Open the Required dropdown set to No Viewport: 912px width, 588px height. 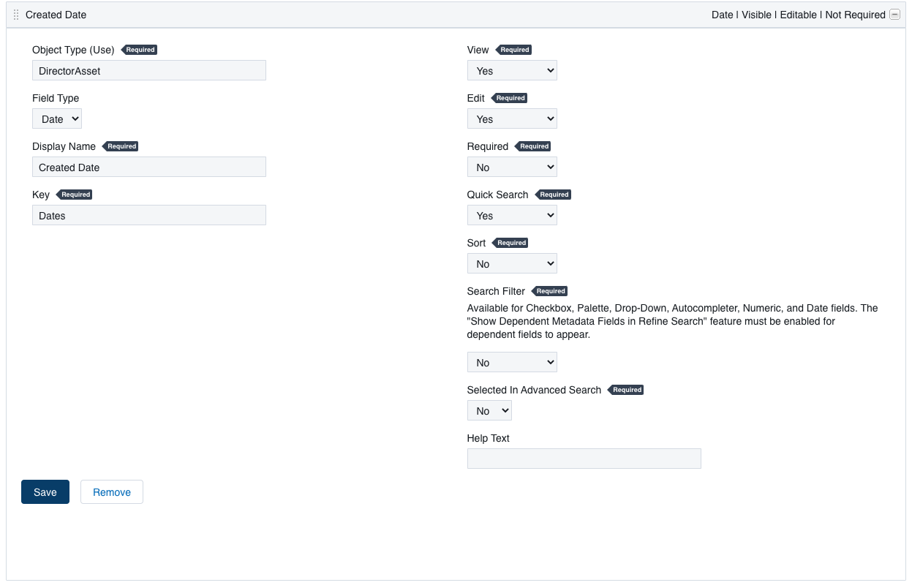coord(512,166)
